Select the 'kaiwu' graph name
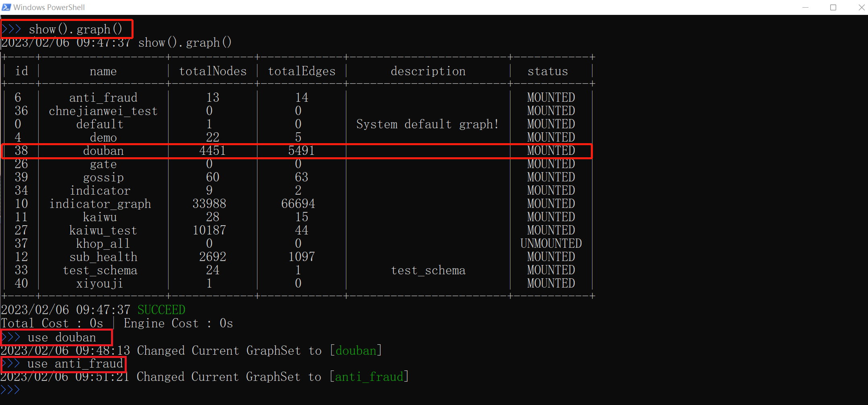 [x=100, y=217]
